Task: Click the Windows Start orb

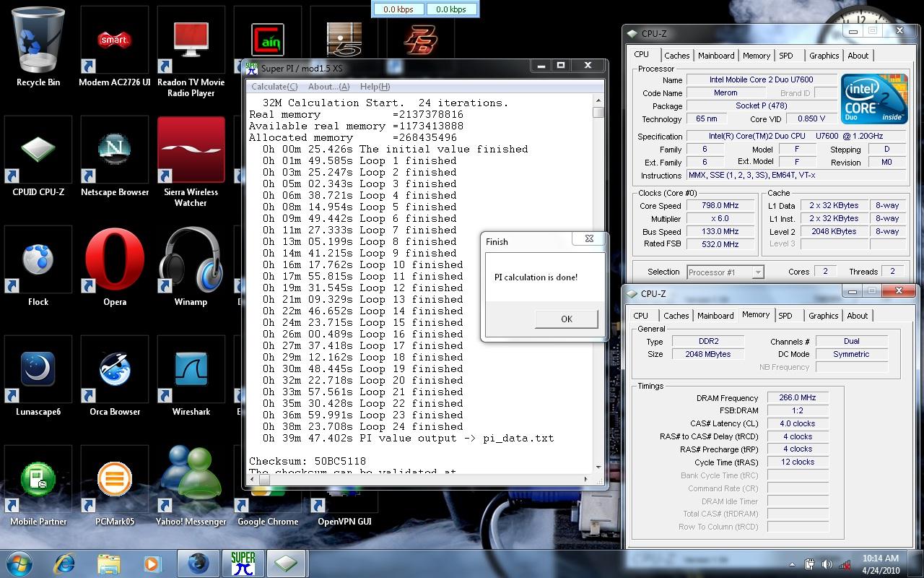Action: tap(19, 563)
